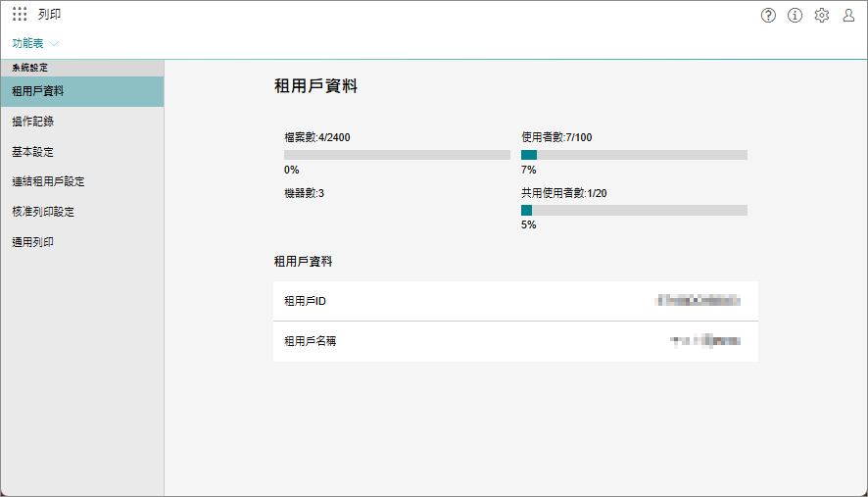Click the 機器數:3 label
The width and height of the screenshot is (868, 497).
(x=304, y=193)
